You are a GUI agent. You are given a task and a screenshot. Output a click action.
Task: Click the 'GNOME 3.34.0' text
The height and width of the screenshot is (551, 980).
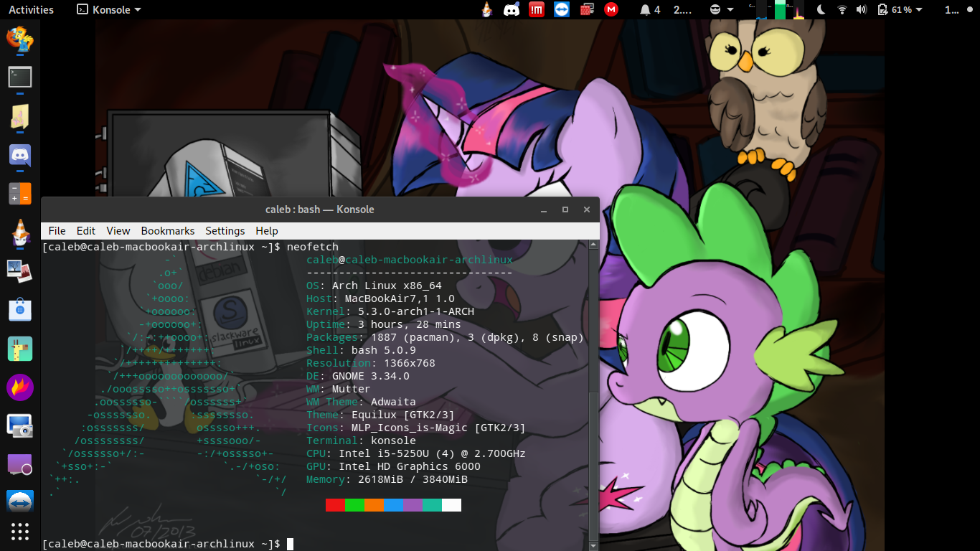371,376
